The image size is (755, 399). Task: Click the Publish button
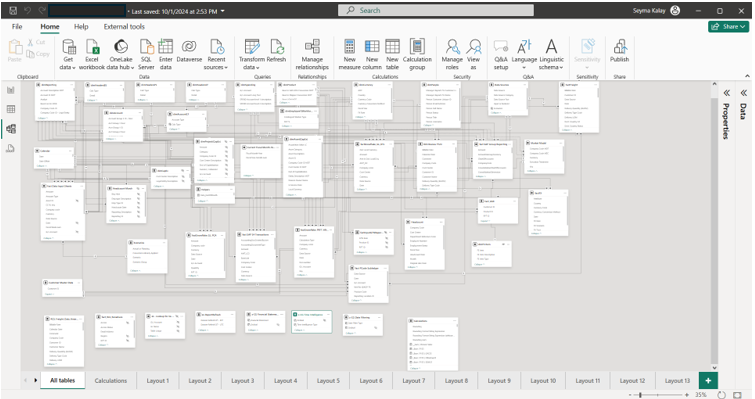(619, 52)
